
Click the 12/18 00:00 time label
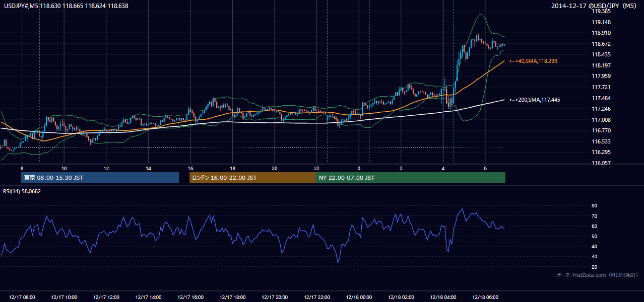pyautogui.click(x=359, y=297)
